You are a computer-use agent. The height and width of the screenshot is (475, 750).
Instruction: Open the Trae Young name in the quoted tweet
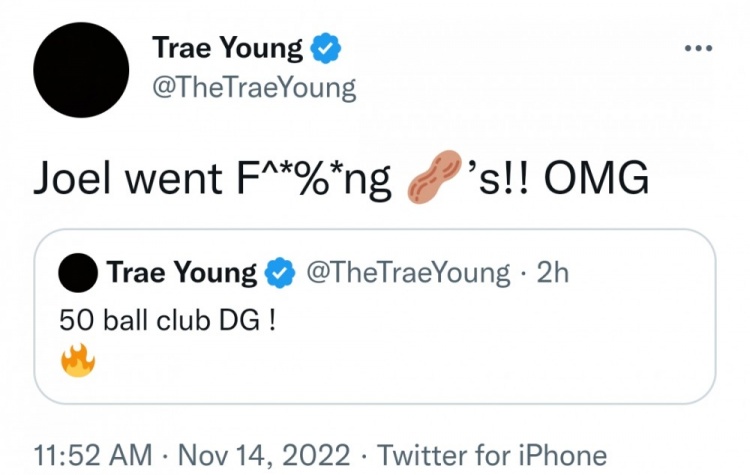[182, 273]
